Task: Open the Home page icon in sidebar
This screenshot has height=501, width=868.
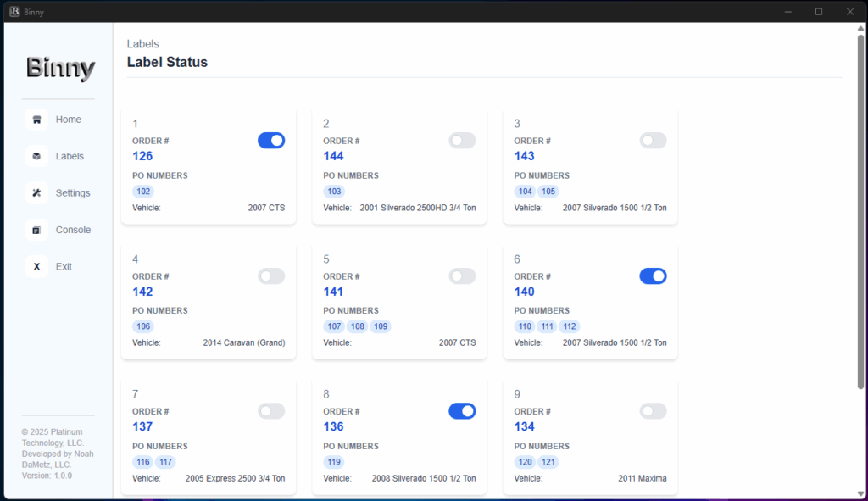Action: click(x=36, y=120)
